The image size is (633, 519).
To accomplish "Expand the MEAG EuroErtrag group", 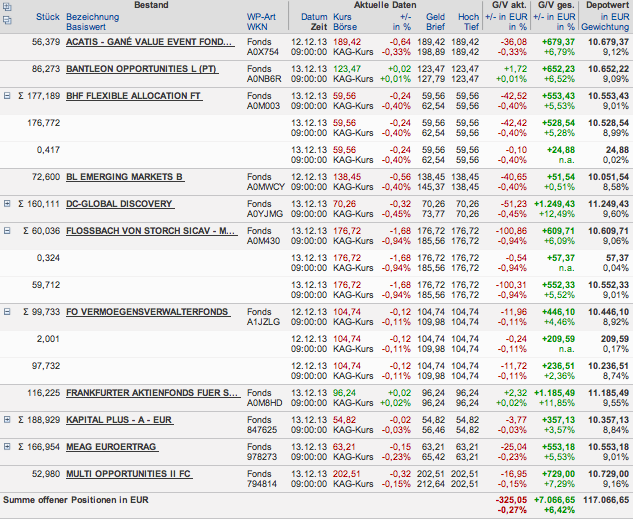I will coord(7,447).
